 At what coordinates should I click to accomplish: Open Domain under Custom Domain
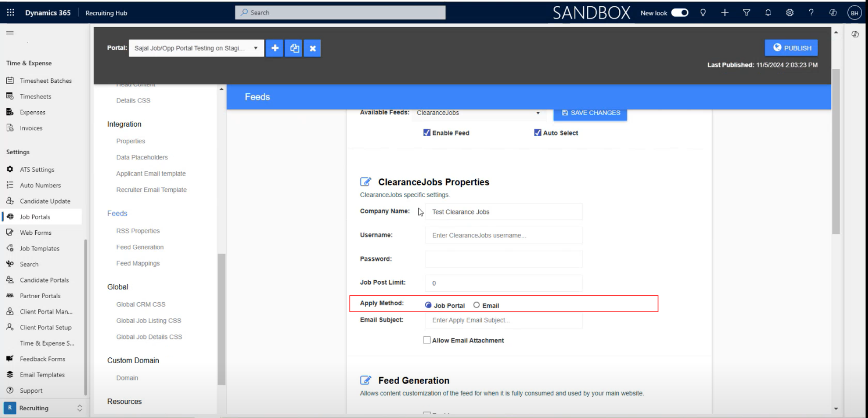[127, 378]
